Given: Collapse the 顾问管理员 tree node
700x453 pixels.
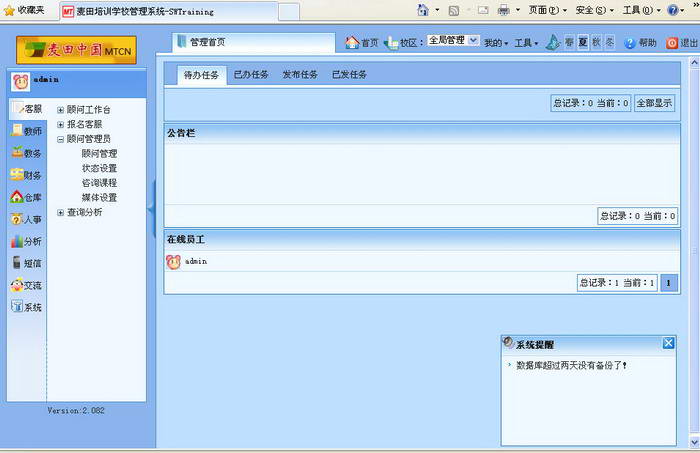Looking at the screenshot, I should point(61,140).
